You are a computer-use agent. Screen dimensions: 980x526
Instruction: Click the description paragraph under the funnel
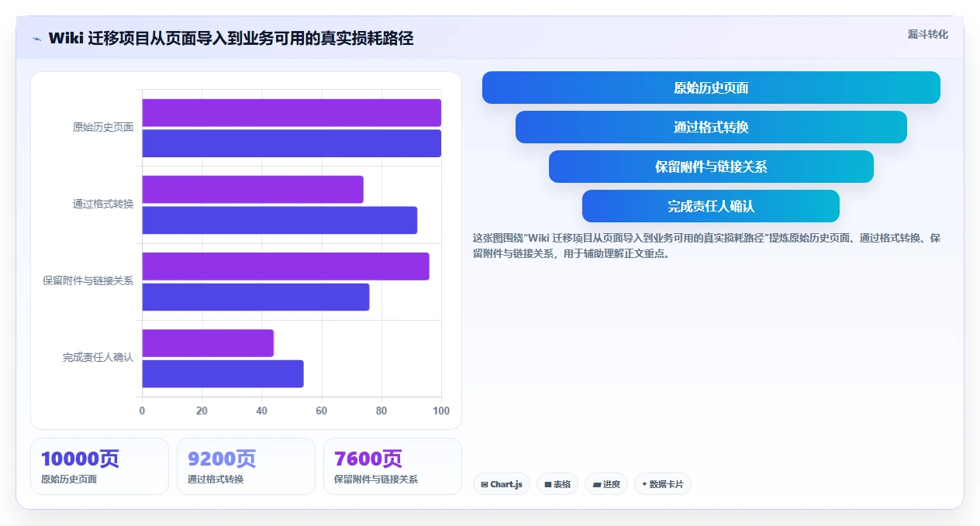(x=707, y=246)
